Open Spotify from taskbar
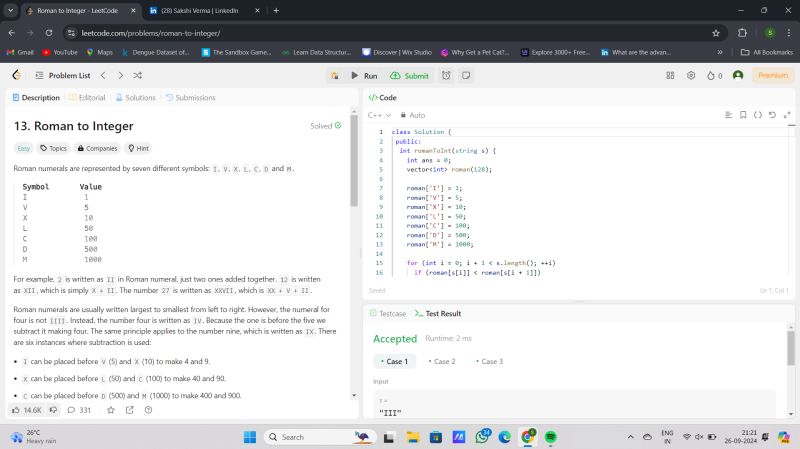This screenshot has height=449, width=800. pos(551,437)
